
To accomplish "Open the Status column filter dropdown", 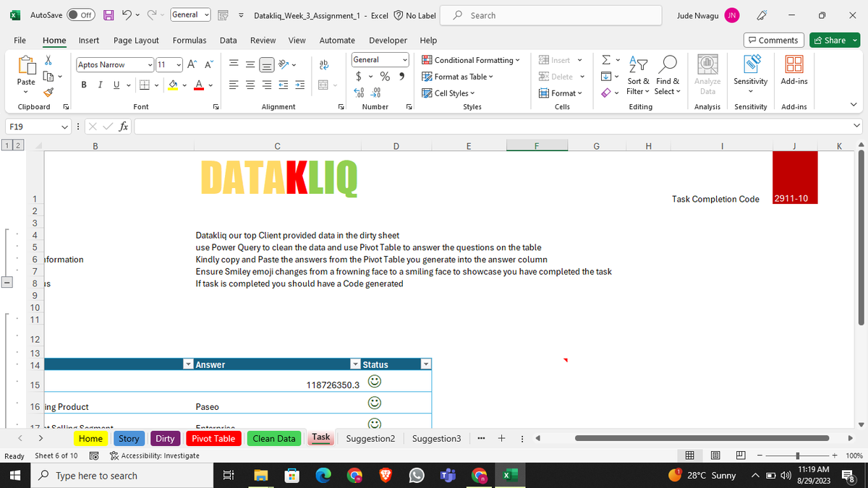I will pos(425,364).
